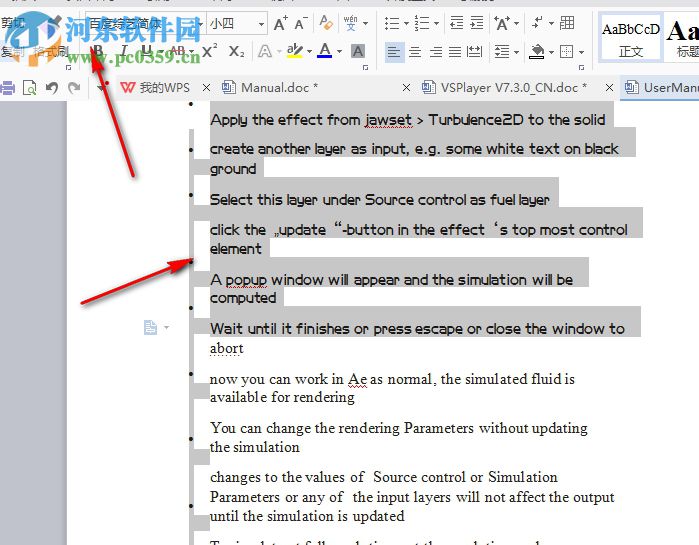Open paragraph dialog launcher
The height and width of the screenshot is (545, 699).
[581, 68]
